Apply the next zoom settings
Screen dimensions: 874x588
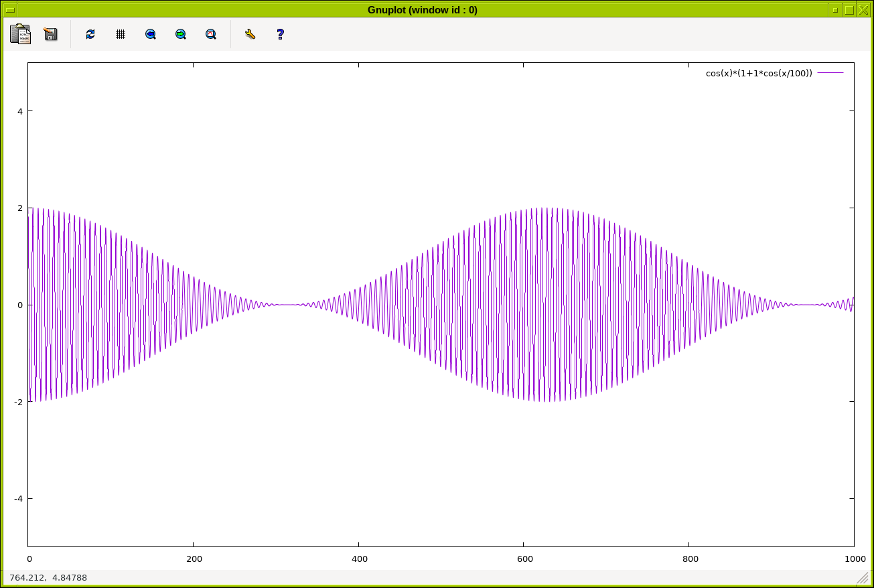181,34
